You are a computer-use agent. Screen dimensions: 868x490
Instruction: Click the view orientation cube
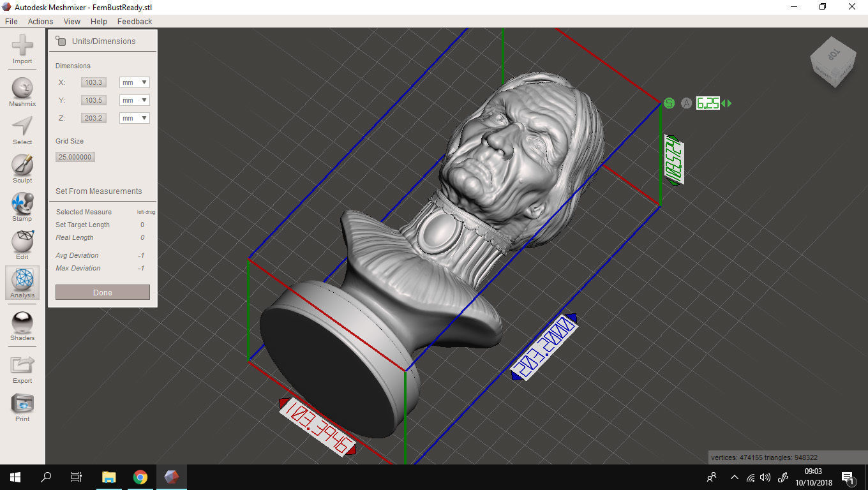pyautogui.click(x=832, y=62)
